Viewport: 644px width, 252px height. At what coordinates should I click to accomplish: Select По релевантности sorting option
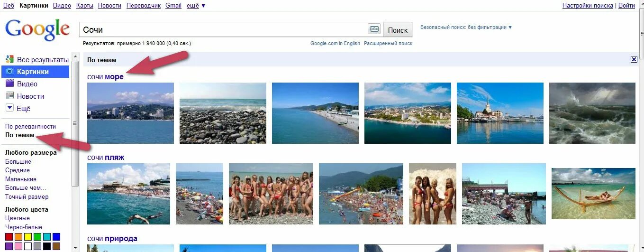[30, 127]
